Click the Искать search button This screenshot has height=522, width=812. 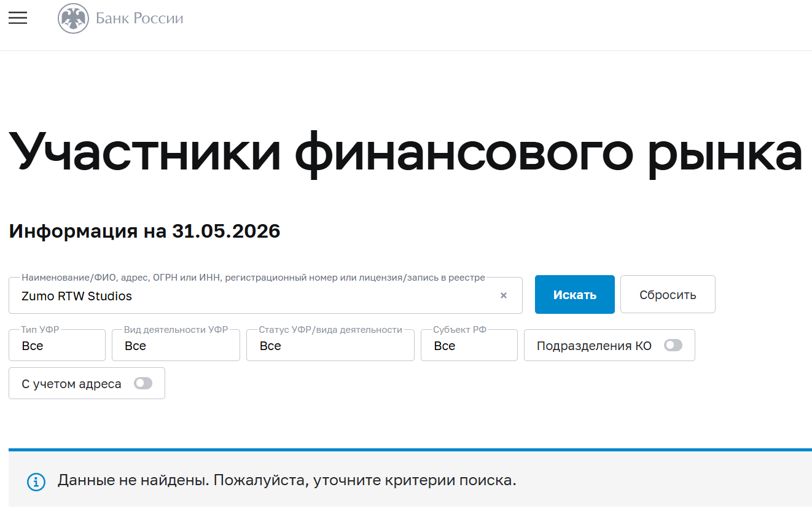[575, 295]
